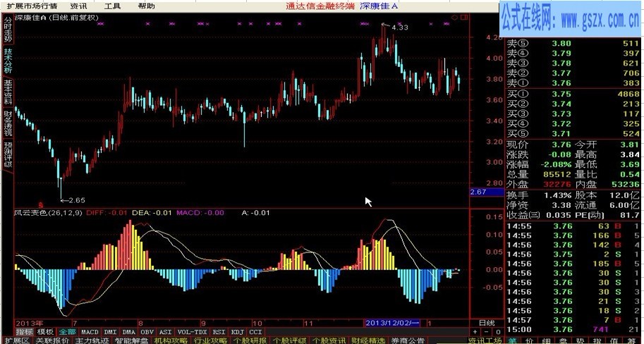Click the 深康佳A chart title label
Image resolution: width=644 pixels, height=344 pixels.
coord(57,18)
